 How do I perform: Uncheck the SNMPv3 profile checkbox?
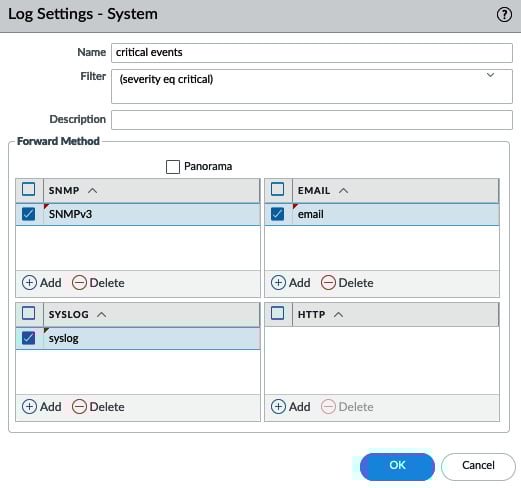tap(28, 214)
